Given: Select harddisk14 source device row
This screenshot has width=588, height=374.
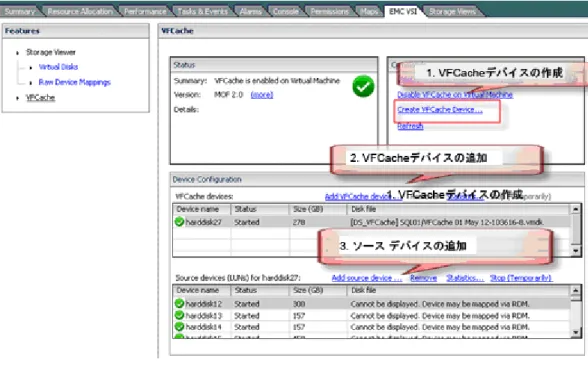Looking at the screenshot, I should coord(372,327).
